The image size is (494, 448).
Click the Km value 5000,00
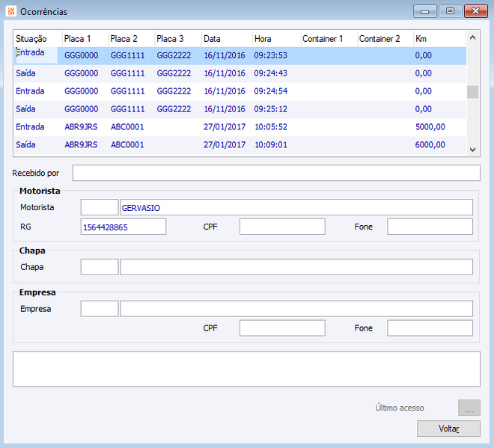tap(430, 127)
